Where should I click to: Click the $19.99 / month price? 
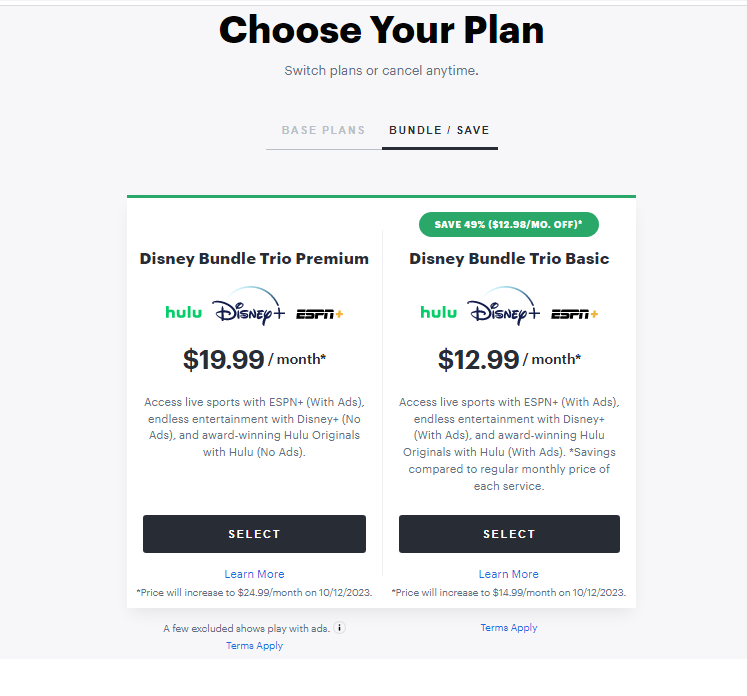click(254, 359)
